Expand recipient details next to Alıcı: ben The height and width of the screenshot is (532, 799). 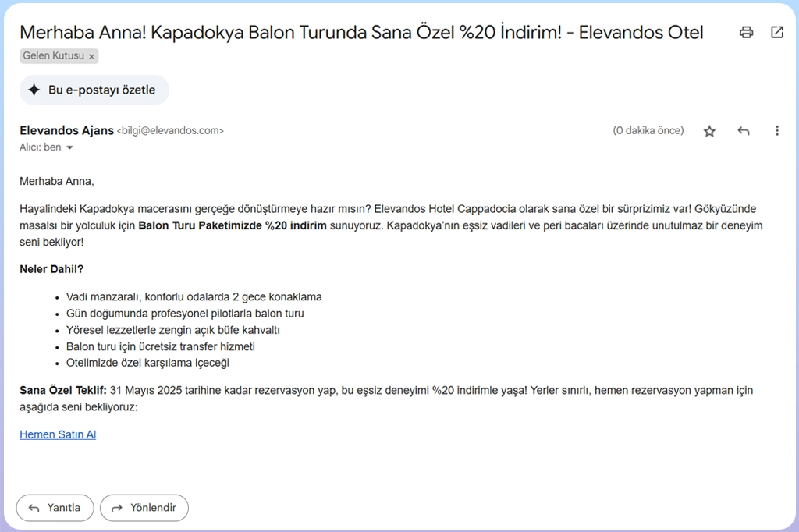tap(69, 147)
